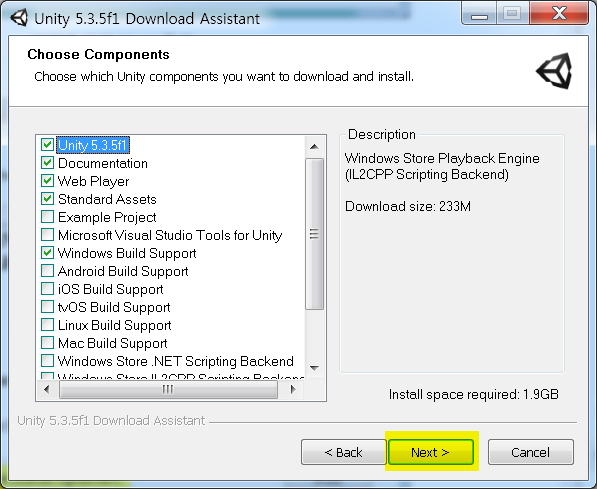This screenshot has height=489, width=597.
Task: Enable the Android Build Support checkbox
Action: [47, 271]
